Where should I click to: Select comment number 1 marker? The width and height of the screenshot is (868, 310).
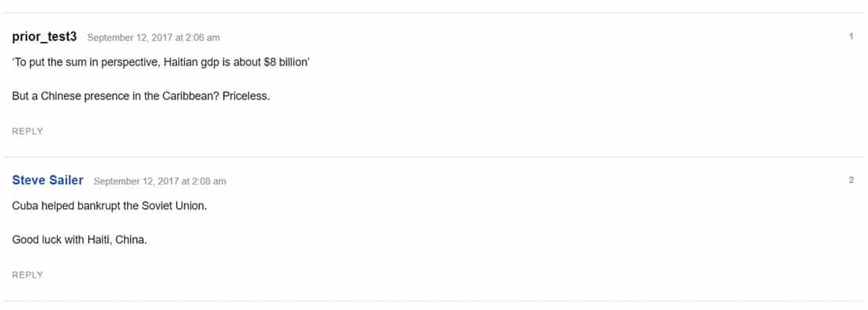click(x=851, y=36)
